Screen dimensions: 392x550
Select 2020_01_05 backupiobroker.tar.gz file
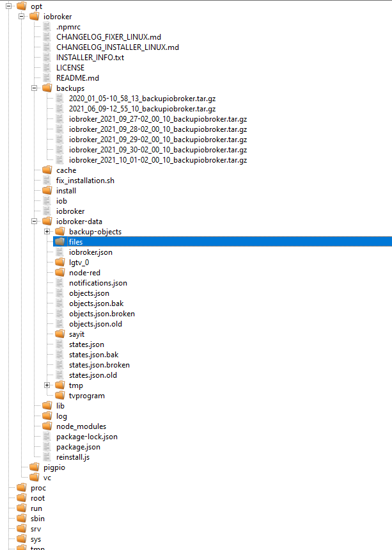pyautogui.click(x=142, y=99)
